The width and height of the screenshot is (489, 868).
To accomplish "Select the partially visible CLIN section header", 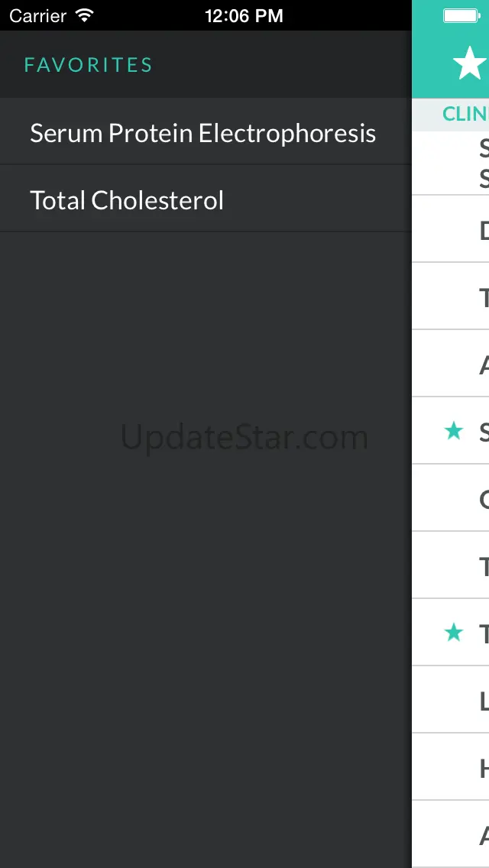I will (x=465, y=114).
